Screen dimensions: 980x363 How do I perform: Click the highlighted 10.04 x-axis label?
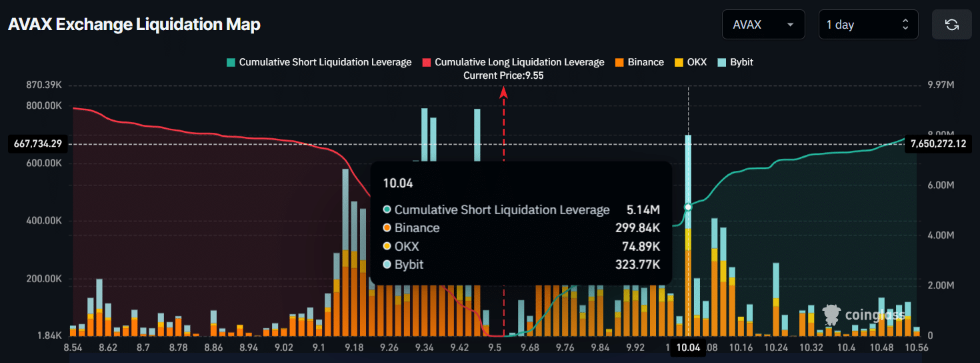click(688, 348)
